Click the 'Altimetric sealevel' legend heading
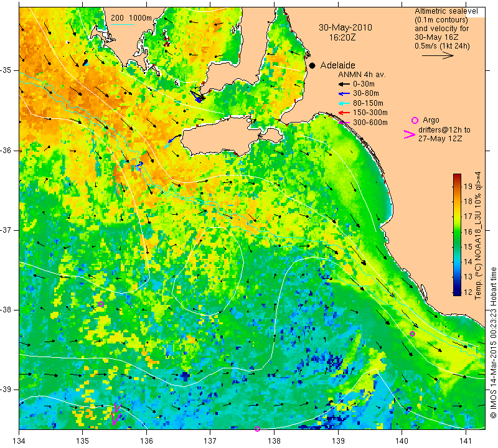Viewport: 498px width, 448px height. (446, 11)
